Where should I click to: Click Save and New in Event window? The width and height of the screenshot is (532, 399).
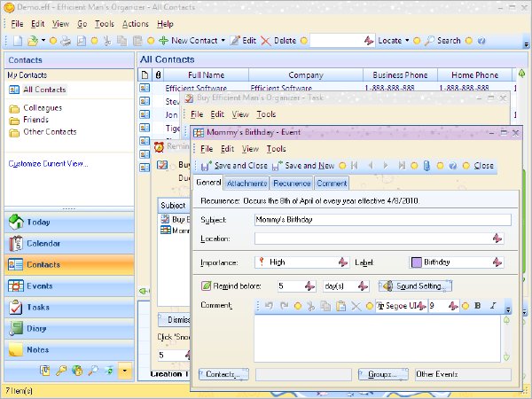[303, 166]
